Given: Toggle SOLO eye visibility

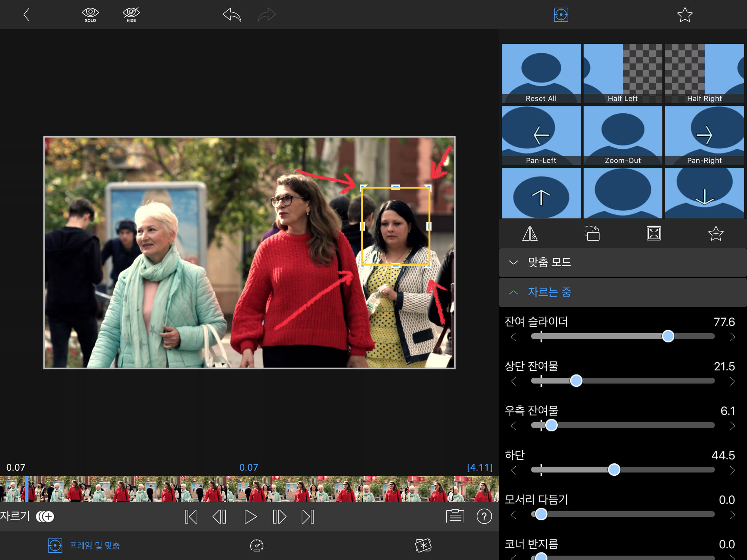Looking at the screenshot, I should (x=90, y=15).
